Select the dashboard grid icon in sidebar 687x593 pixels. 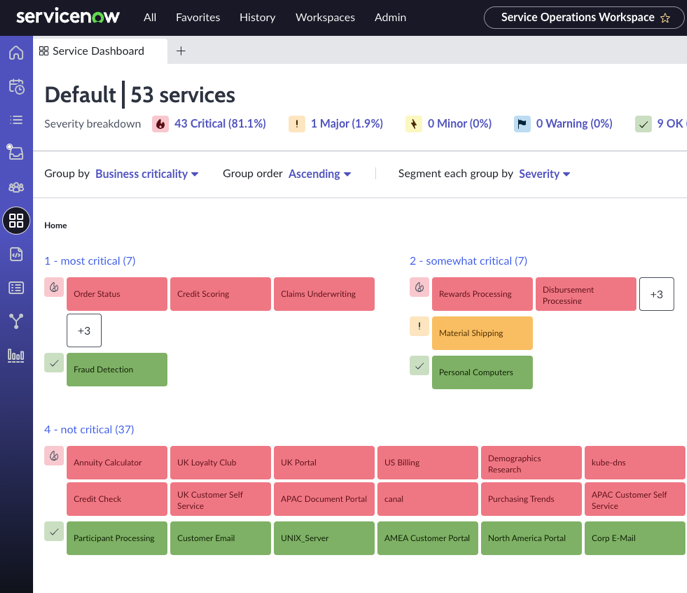click(x=16, y=220)
